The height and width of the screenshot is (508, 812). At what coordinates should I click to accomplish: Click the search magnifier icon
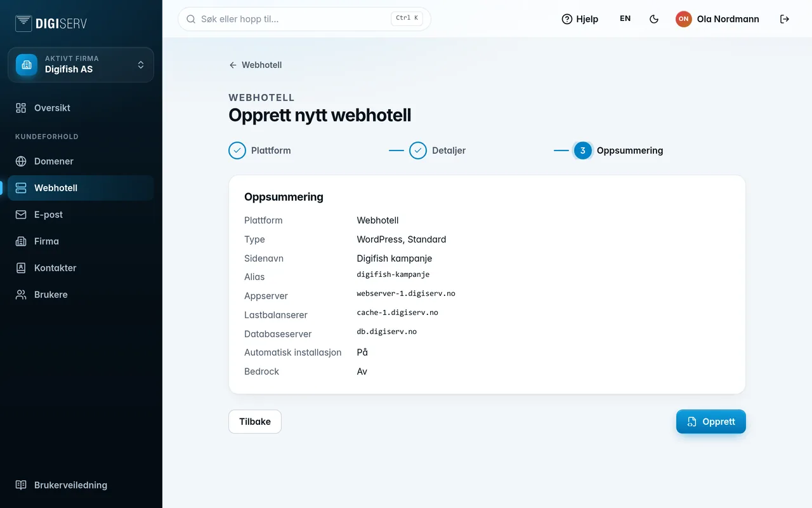tap(191, 19)
